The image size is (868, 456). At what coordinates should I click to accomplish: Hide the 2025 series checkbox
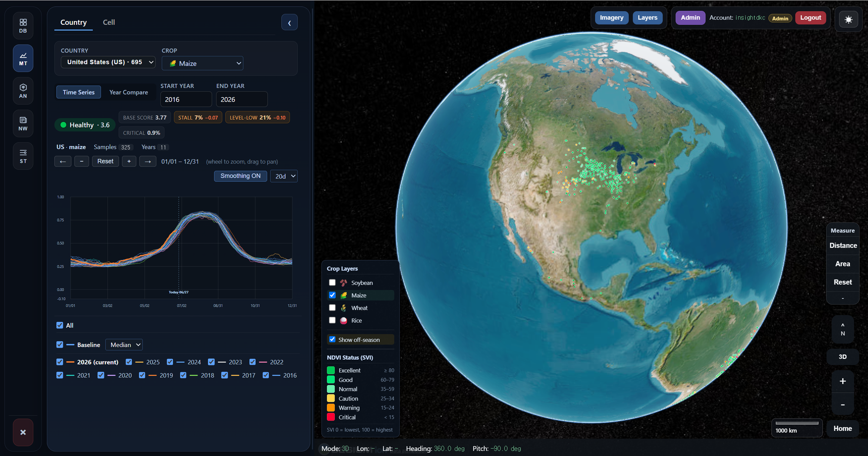click(x=129, y=362)
